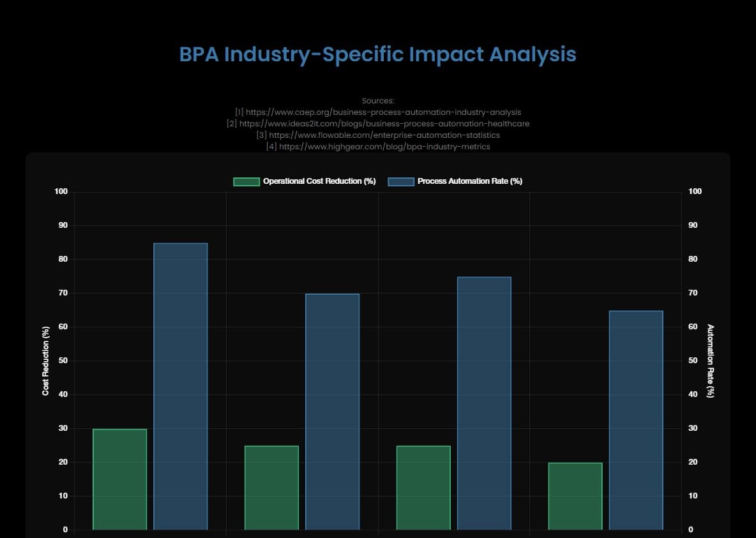This screenshot has height=538, width=756.
Task: Select the first green cost reduction bar
Action: pos(119,479)
